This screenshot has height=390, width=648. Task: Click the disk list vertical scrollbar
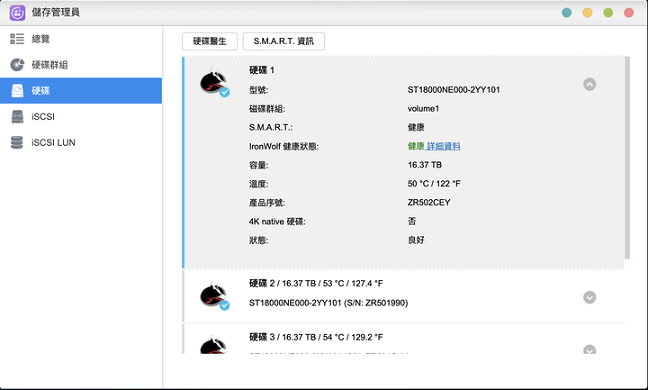click(x=627, y=158)
